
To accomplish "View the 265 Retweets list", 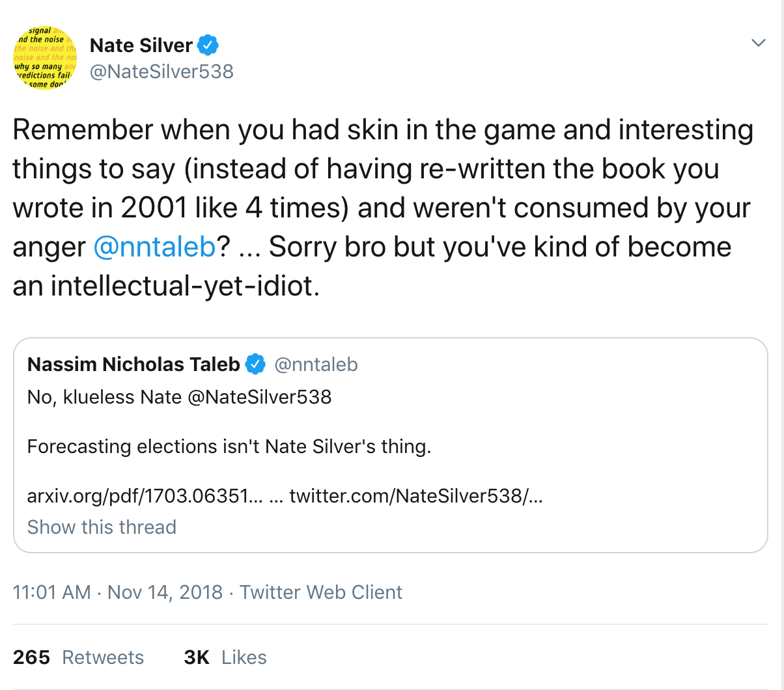I will [x=78, y=657].
